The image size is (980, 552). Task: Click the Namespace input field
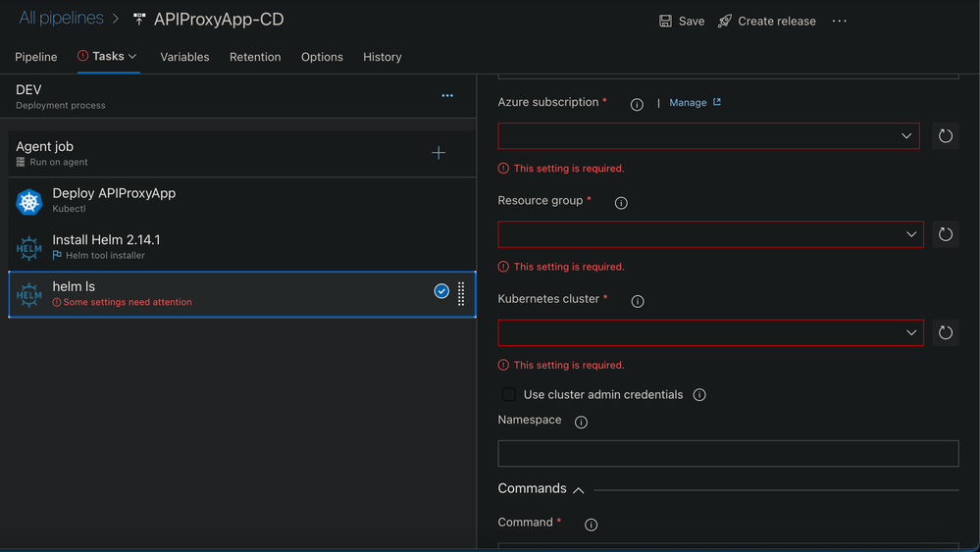pos(728,453)
